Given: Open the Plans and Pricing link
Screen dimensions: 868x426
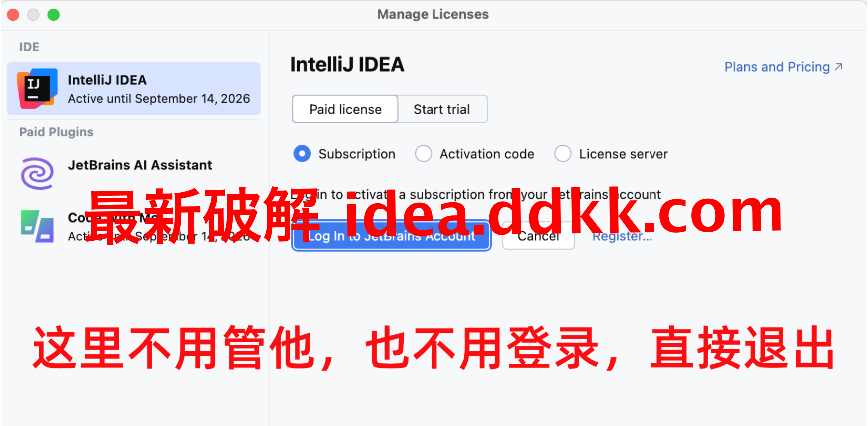Looking at the screenshot, I should click(x=777, y=67).
